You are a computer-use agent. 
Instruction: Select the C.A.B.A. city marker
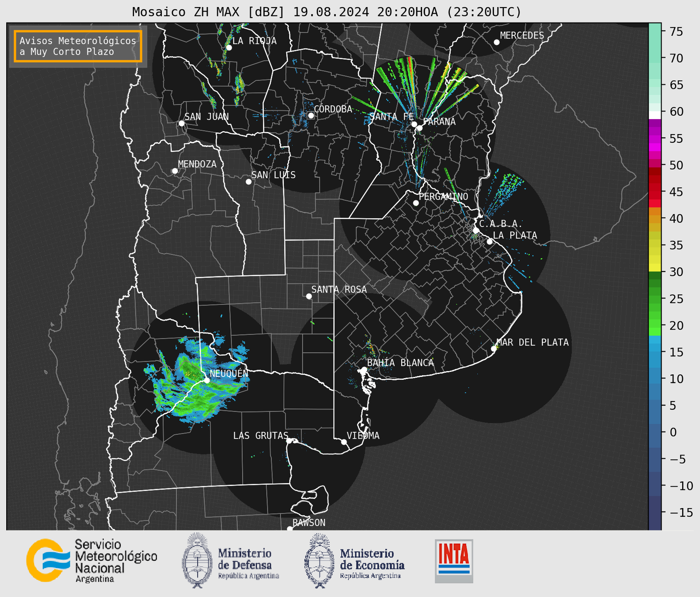(x=476, y=230)
